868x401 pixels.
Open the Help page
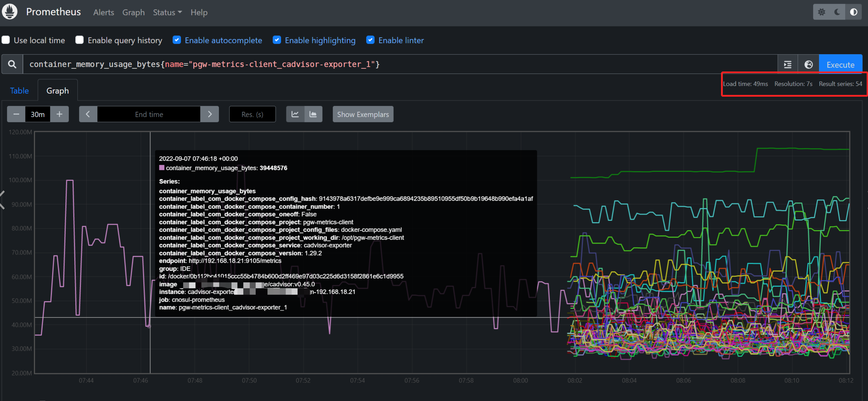(x=199, y=12)
